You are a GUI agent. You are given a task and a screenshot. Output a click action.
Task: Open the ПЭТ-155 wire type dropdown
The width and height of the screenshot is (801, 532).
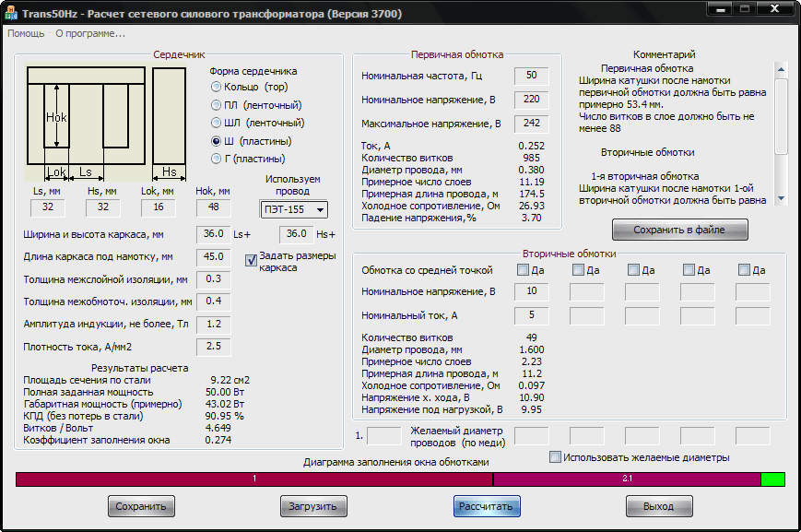[294, 209]
